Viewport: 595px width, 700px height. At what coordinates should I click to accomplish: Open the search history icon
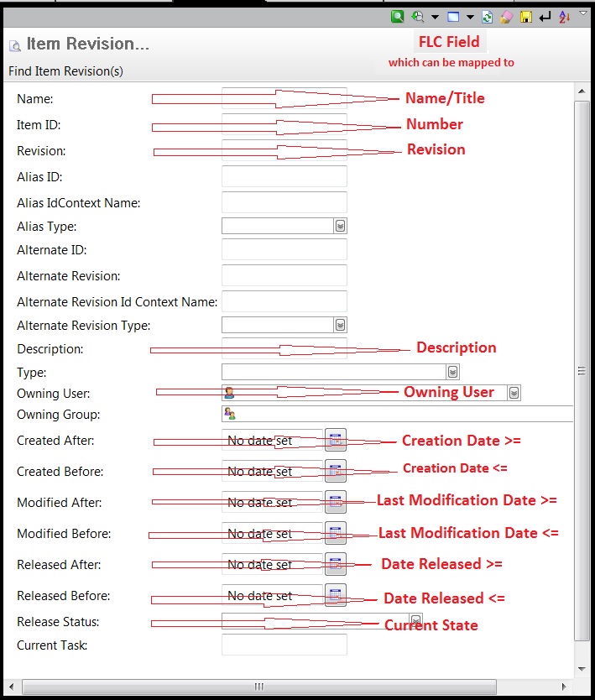tap(418, 17)
